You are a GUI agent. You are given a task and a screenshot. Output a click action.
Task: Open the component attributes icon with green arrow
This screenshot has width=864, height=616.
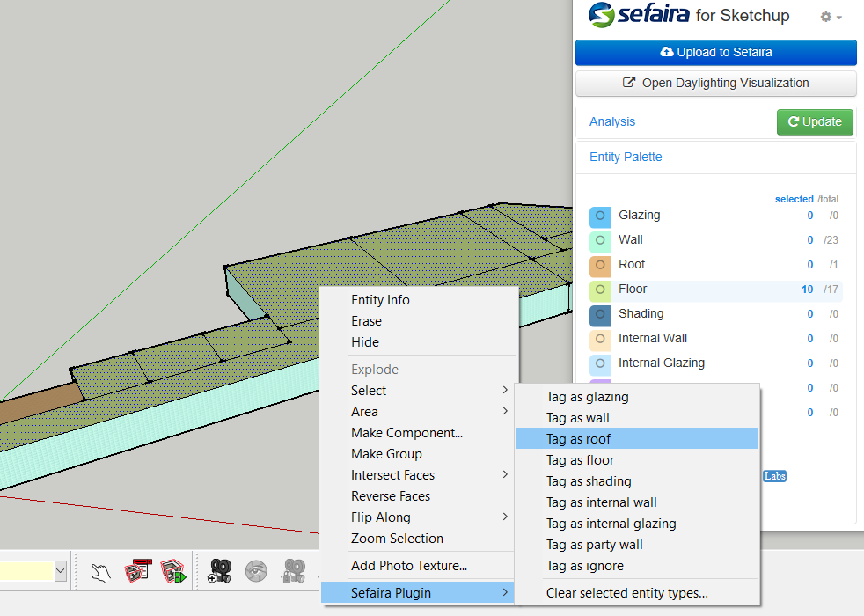click(173, 571)
